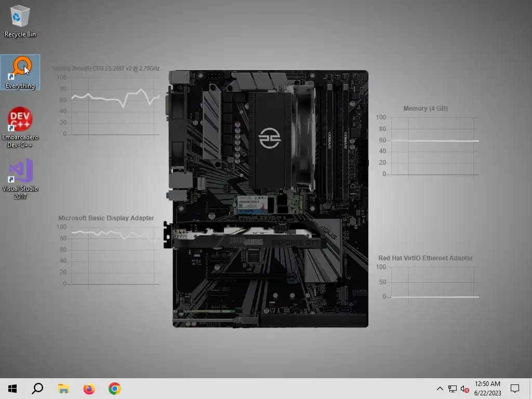Click the muted speaker volume icon
Viewport: 532px width, 399px height.
pos(465,389)
